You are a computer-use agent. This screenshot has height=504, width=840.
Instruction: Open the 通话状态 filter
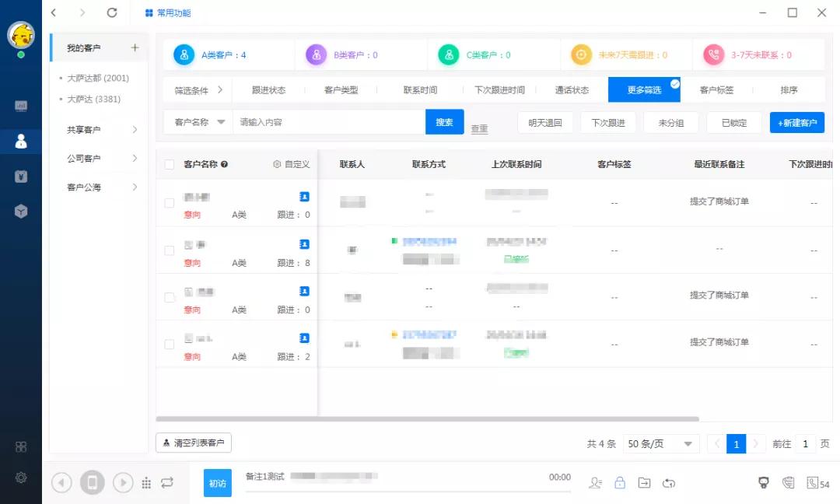(x=572, y=90)
